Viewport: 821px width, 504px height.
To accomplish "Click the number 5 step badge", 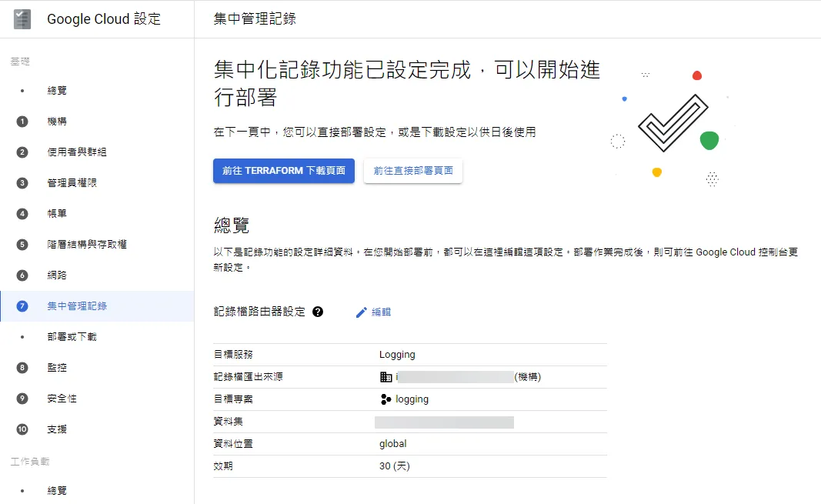I will [22, 245].
